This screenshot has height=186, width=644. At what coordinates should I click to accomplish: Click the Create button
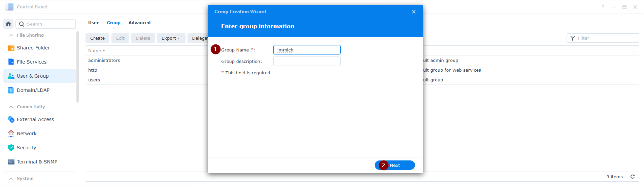[x=97, y=38]
